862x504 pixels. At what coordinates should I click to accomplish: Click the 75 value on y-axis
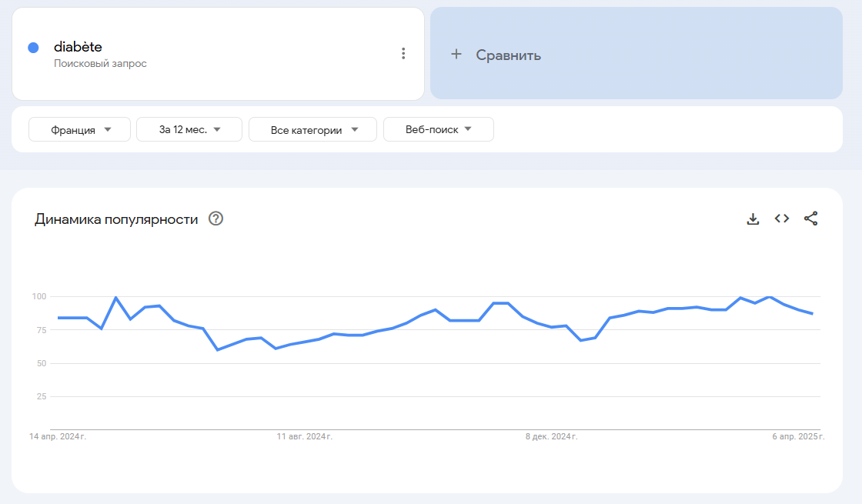pyautogui.click(x=42, y=330)
